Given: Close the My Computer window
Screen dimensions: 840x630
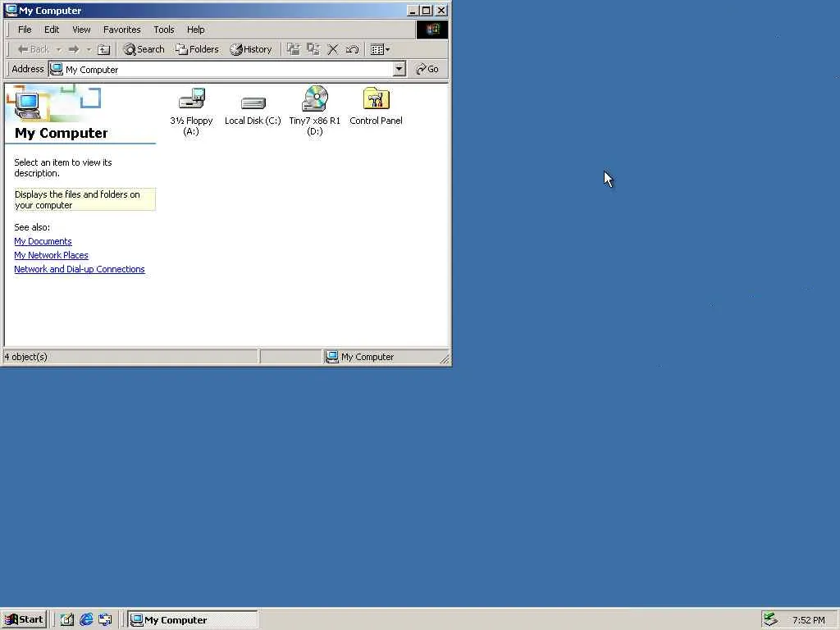Looking at the screenshot, I should tap(441, 10).
